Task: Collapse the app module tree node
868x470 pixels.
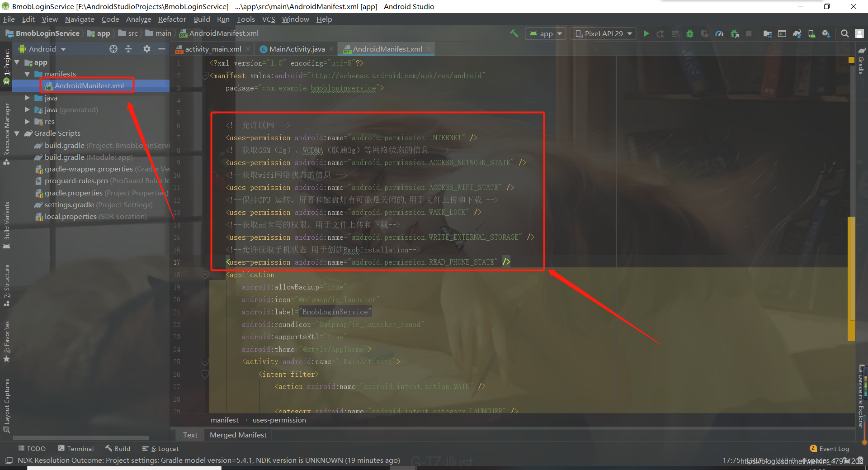Action: tap(17, 62)
